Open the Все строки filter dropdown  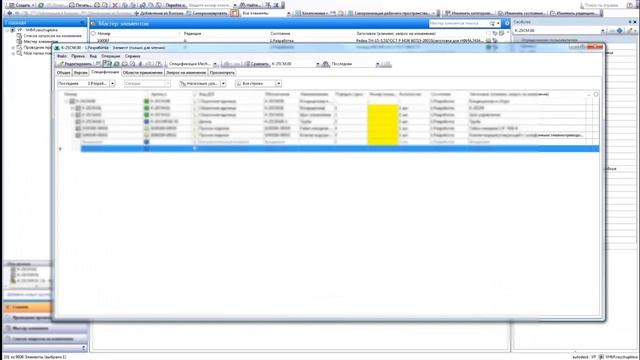[x=278, y=84]
